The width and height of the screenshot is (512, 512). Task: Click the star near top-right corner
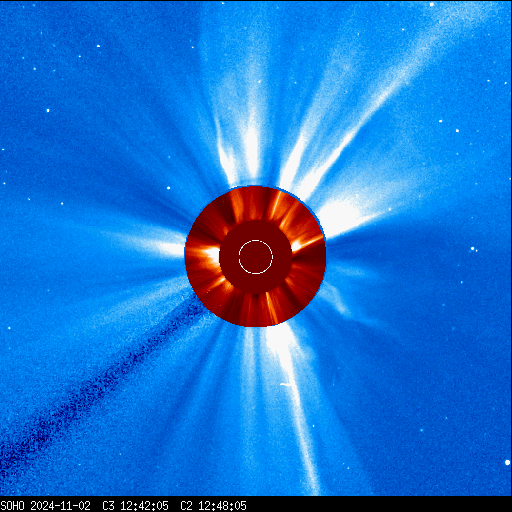[x=431, y=5]
